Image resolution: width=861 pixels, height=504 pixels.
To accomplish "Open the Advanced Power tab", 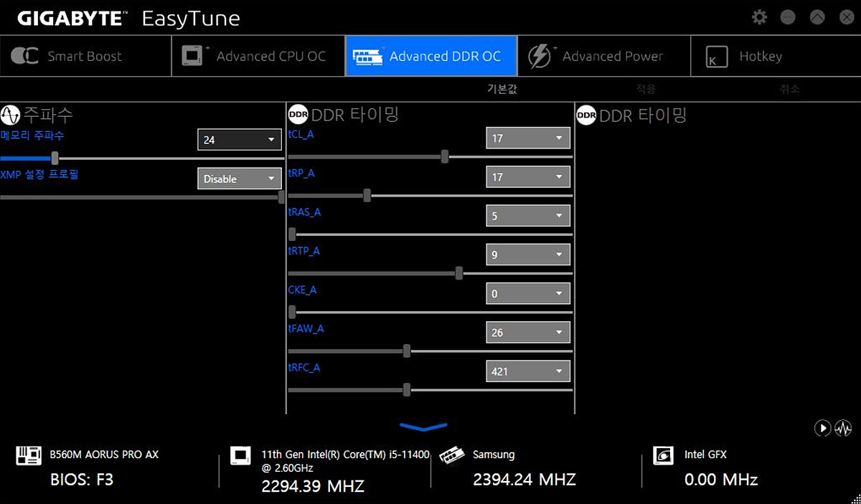I will coord(603,56).
